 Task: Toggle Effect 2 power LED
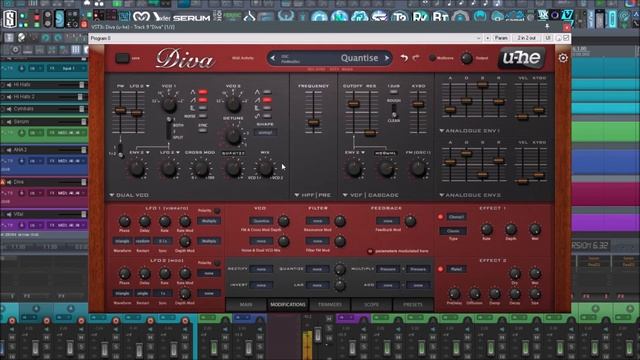point(440,269)
